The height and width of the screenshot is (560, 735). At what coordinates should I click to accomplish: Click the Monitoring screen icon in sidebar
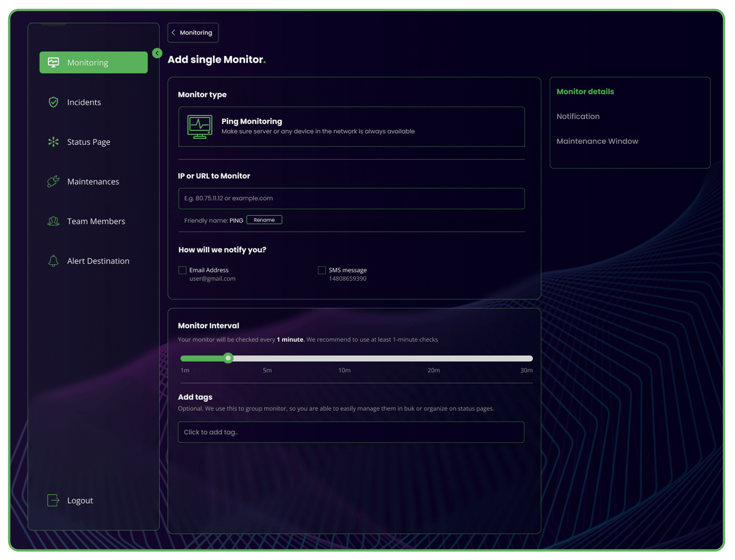click(53, 62)
